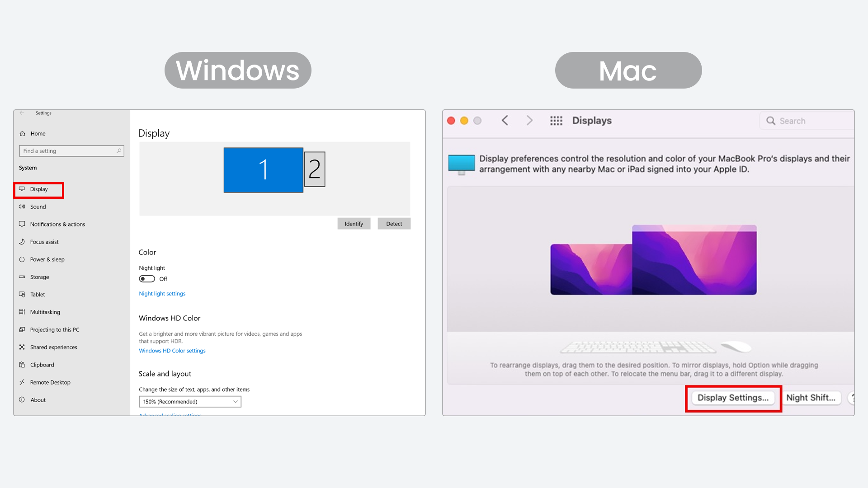The height and width of the screenshot is (488, 868).
Task: Go forward using the Mac forward chevron
Action: pos(529,120)
